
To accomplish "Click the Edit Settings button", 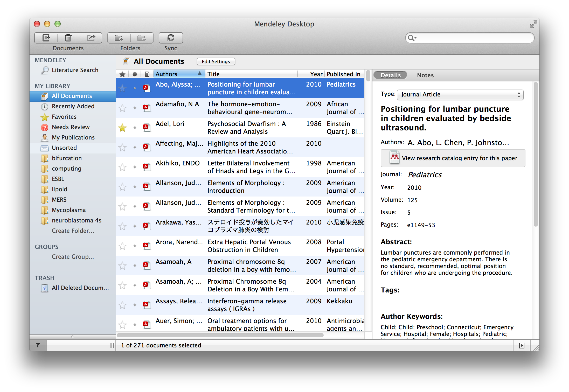I will coord(216,61).
